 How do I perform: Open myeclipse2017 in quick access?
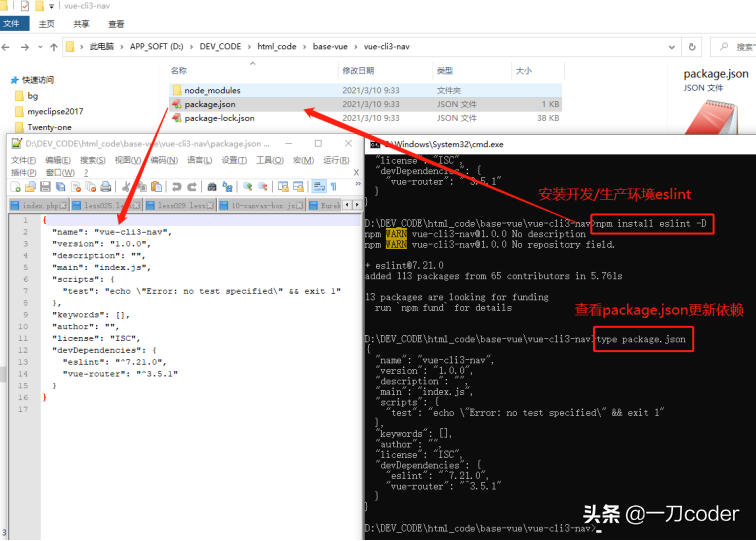point(49,111)
